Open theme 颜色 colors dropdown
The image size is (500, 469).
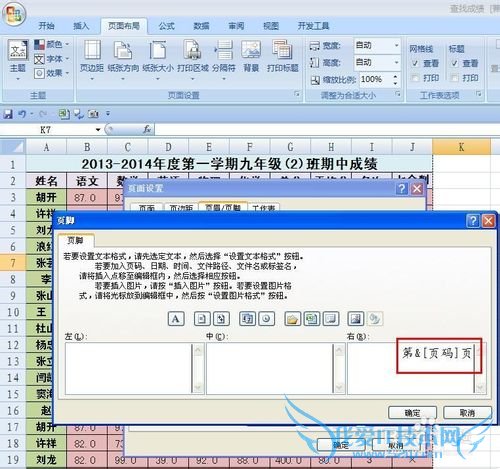point(52,44)
